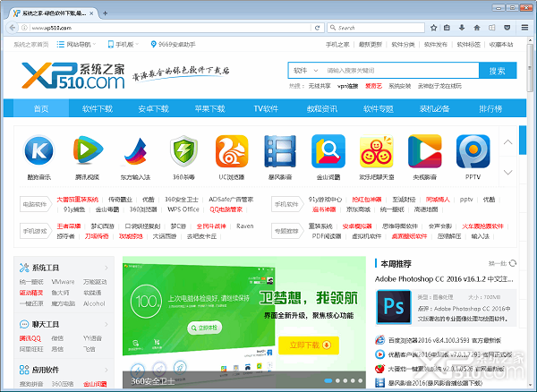The width and height of the screenshot is (537, 392).
Task: Open the Pocket shield icon
Action: pos(507,28)
